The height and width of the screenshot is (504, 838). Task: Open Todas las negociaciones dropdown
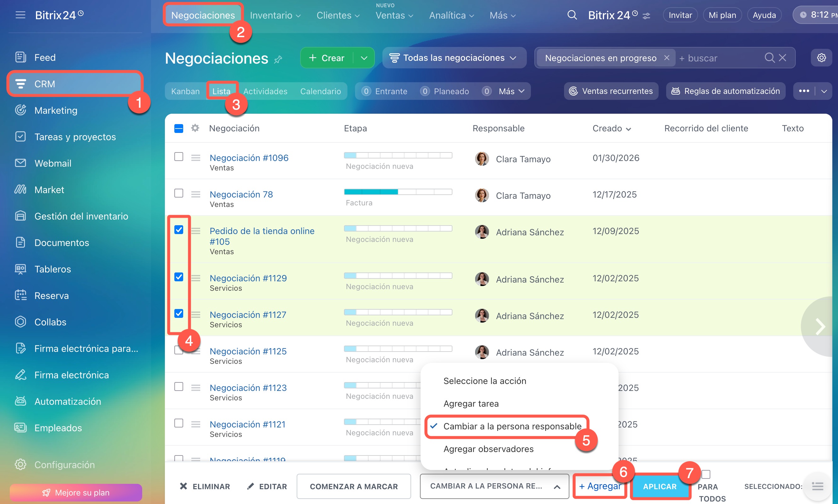[x=453, y=58]
